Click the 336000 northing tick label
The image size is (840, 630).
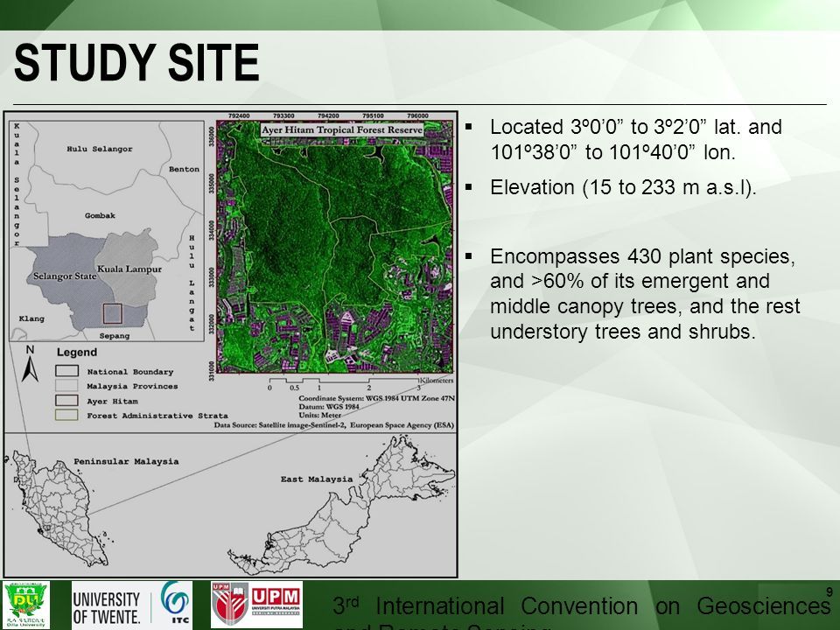212,136
